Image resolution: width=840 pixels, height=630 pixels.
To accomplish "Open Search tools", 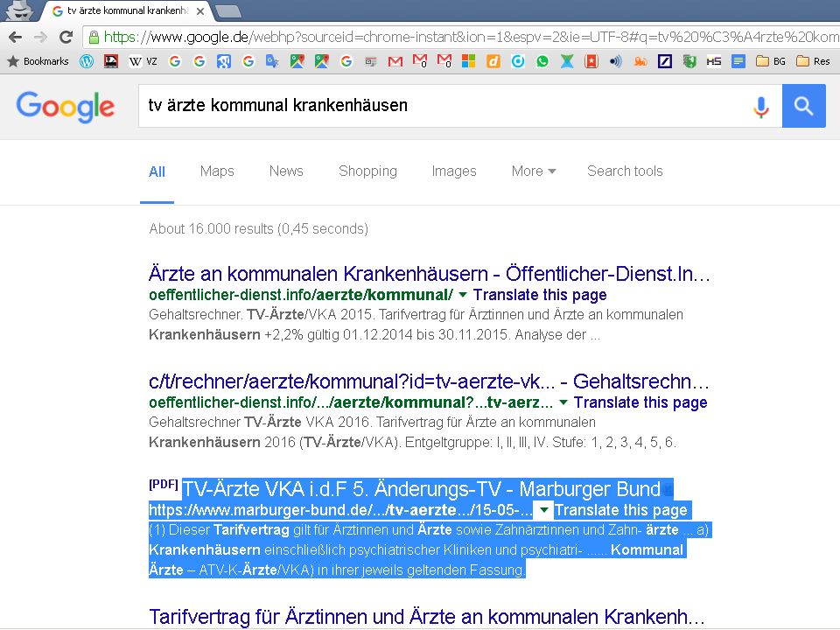I will pos(625,171).
